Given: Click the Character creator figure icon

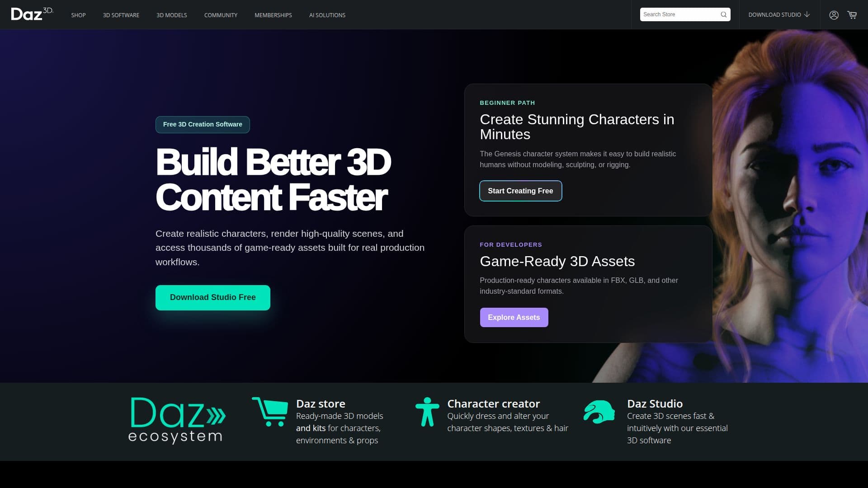Looking at the screenshot, I should tap(427, 412).
